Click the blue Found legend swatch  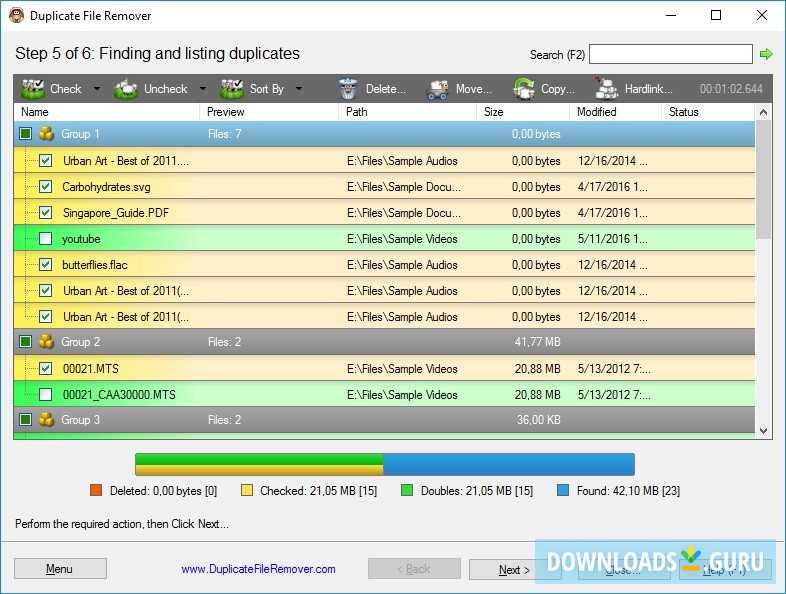click(x=563, y=490)
